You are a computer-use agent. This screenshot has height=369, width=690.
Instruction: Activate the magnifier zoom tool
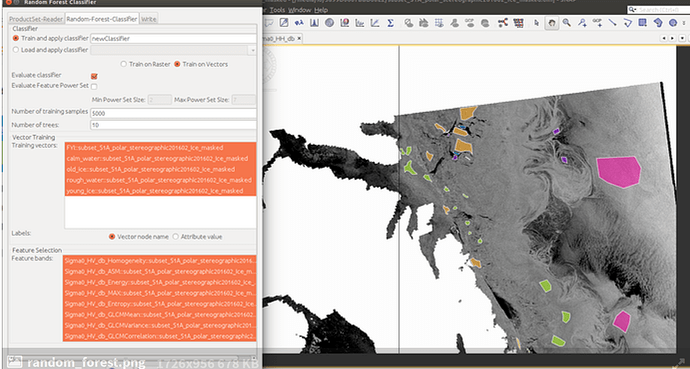pyautogui.click(x=567, y=23)
